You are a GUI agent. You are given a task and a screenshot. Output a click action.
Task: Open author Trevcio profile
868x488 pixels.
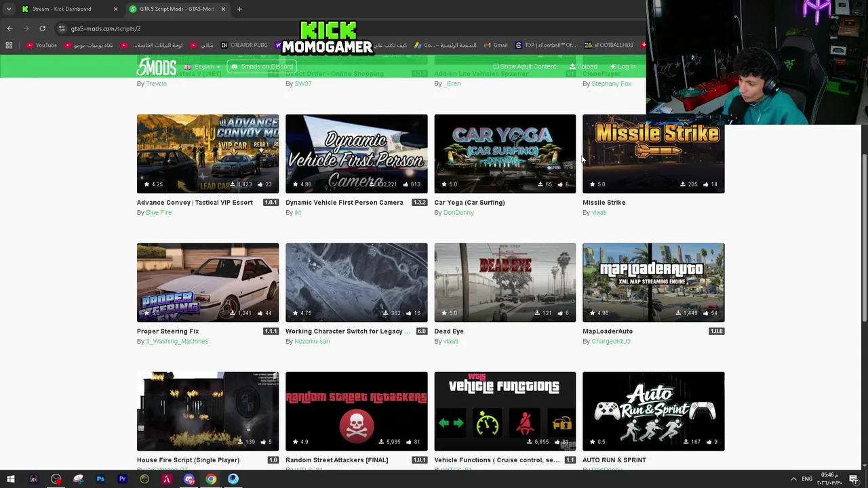point(156,84)
